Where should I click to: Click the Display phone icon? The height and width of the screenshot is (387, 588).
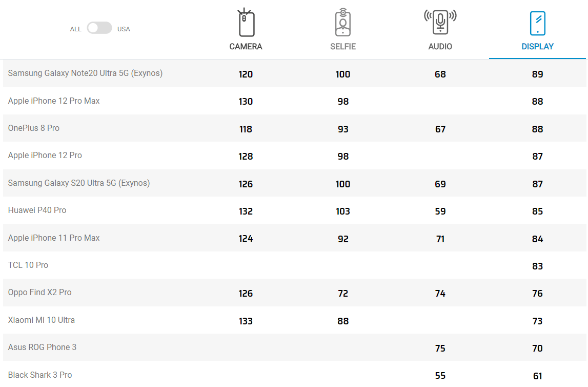537,23
